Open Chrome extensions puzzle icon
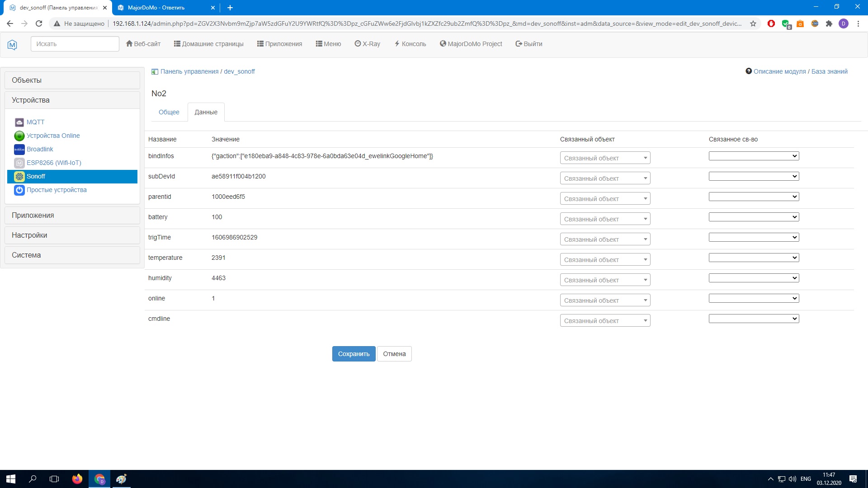Screen dimensions: 868x488 pos(829,23)
